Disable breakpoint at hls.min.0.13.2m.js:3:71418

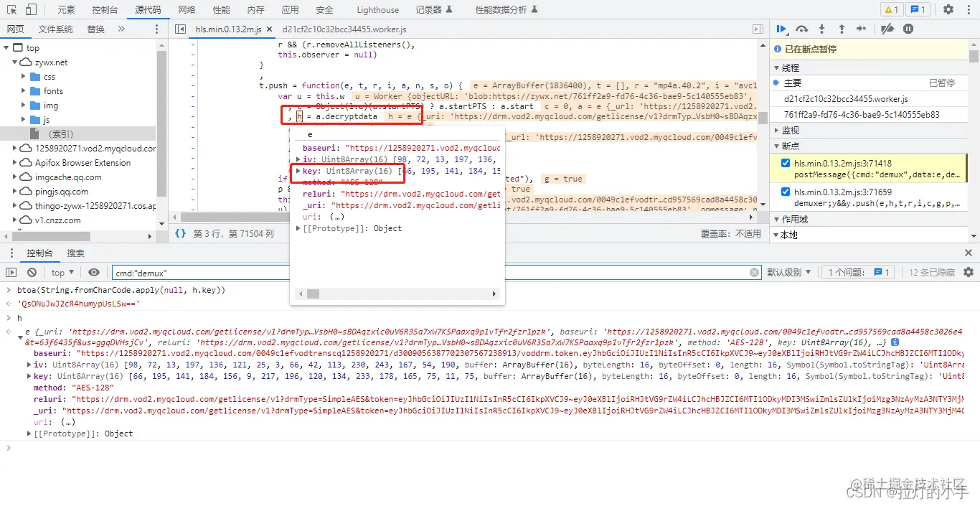[785, 163]
